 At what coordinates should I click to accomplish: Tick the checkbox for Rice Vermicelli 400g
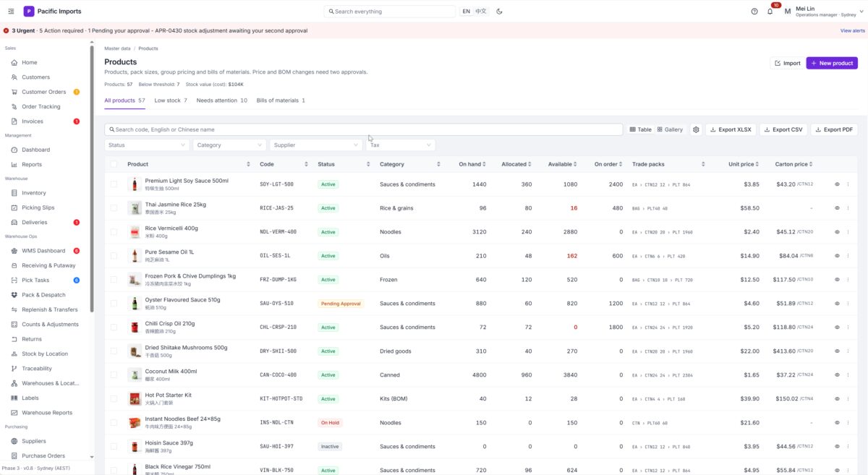[x=114, y=232]
